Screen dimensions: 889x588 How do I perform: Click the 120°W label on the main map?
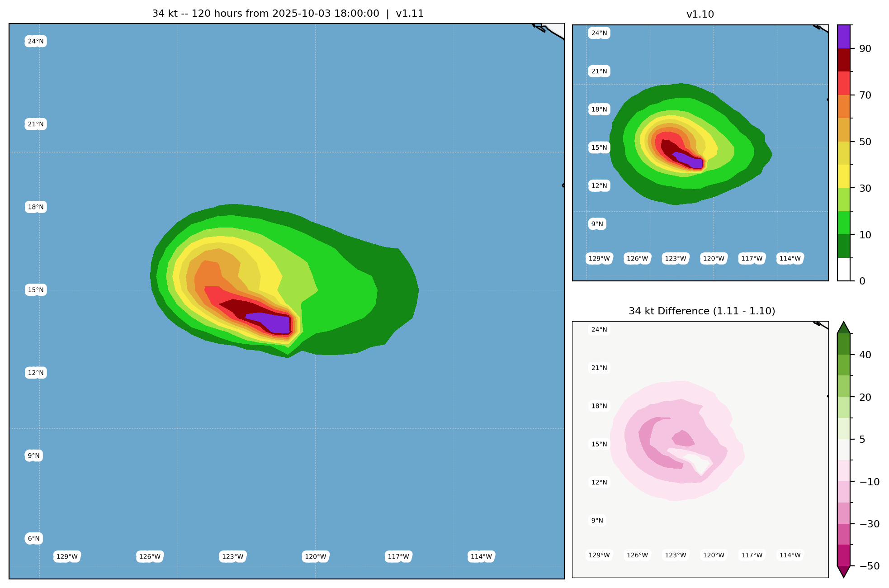[315, 557]
